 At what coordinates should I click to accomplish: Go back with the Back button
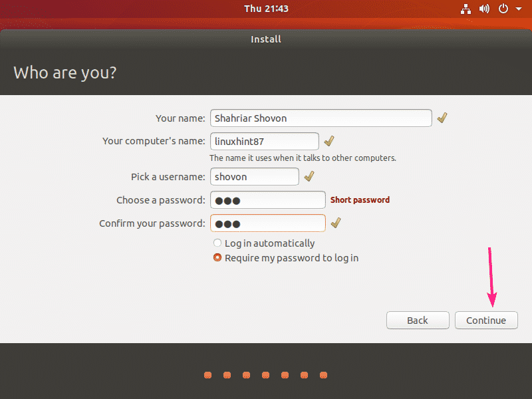418,321
